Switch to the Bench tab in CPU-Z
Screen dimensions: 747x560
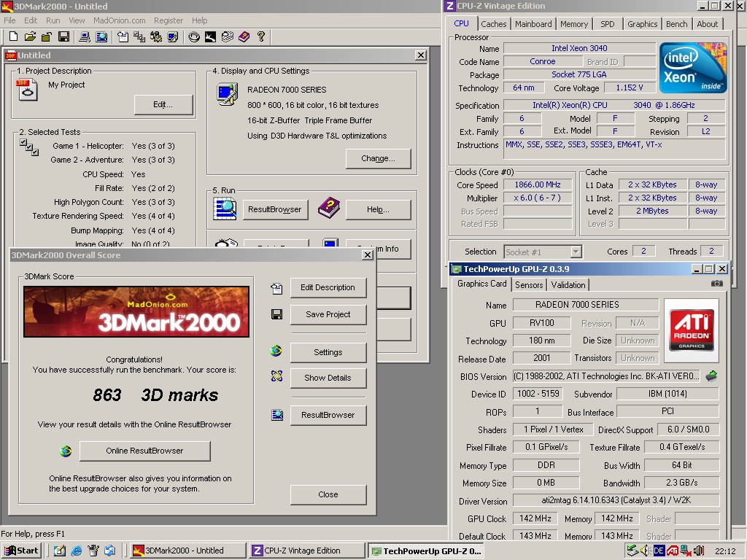tap(676, 24)
